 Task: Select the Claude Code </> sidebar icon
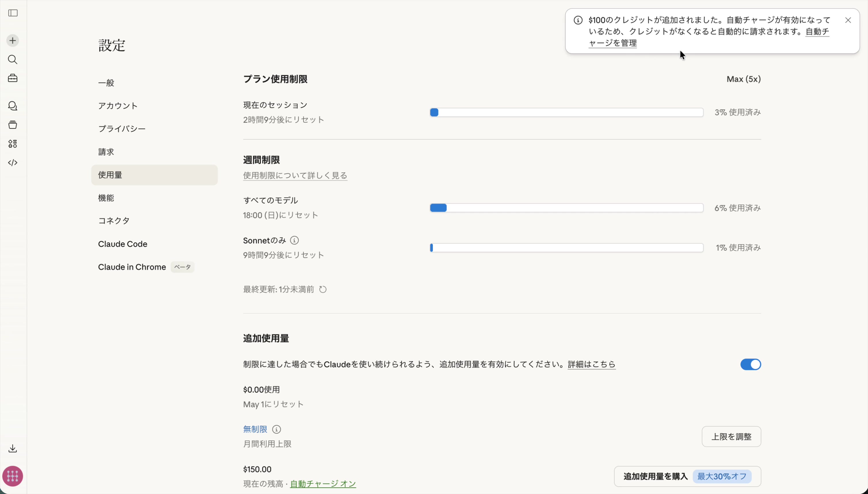(x=13, y=163)
